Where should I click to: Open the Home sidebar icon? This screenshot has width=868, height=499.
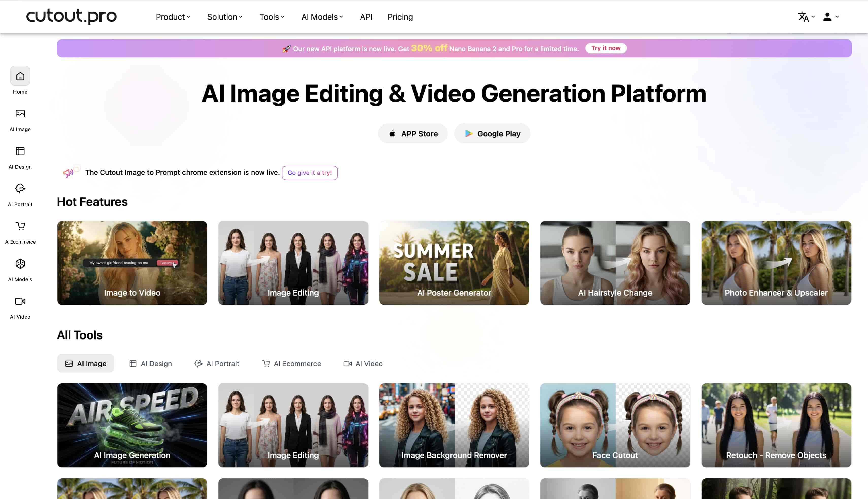(20, 76)
